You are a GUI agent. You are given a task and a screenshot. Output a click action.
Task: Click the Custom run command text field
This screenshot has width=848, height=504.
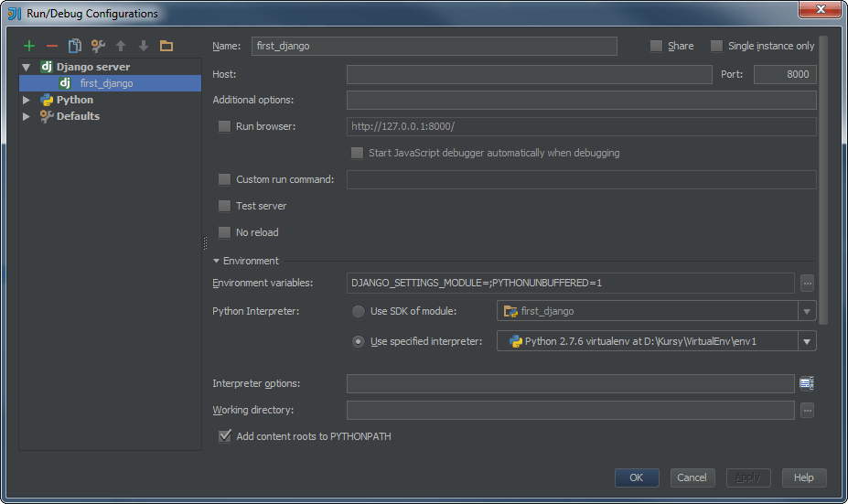(x=582, y=179)
